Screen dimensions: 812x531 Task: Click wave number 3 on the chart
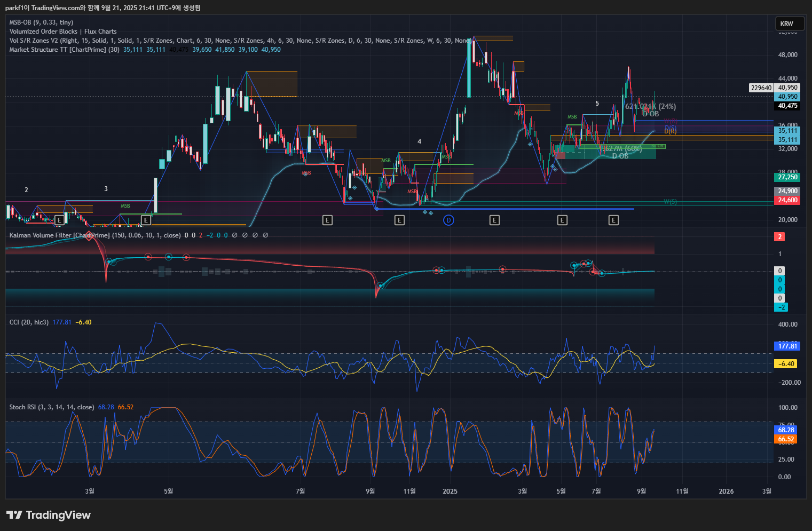click(x=106, y=189)
